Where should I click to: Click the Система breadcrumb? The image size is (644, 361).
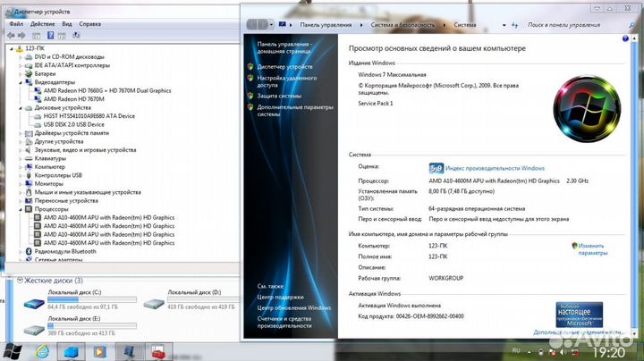pos(465,25)
